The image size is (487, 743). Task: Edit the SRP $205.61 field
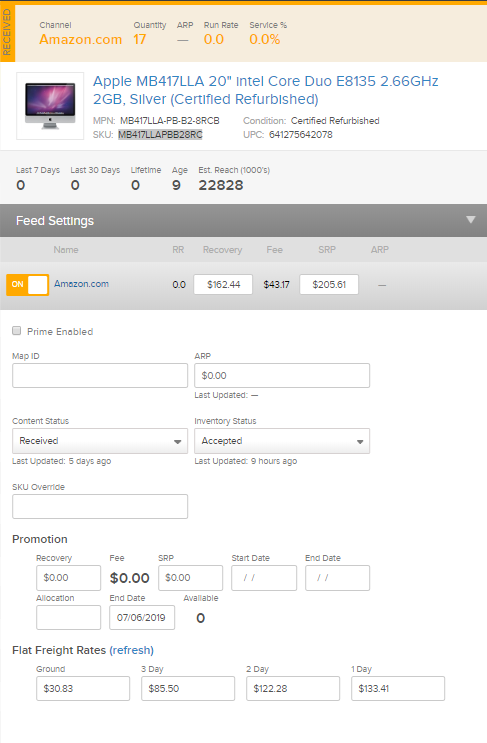pyautogui.click(x=329, y=284)
